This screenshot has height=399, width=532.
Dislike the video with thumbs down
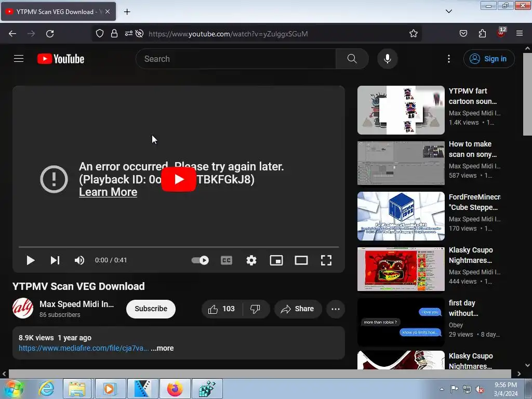(x=256, y=309)
